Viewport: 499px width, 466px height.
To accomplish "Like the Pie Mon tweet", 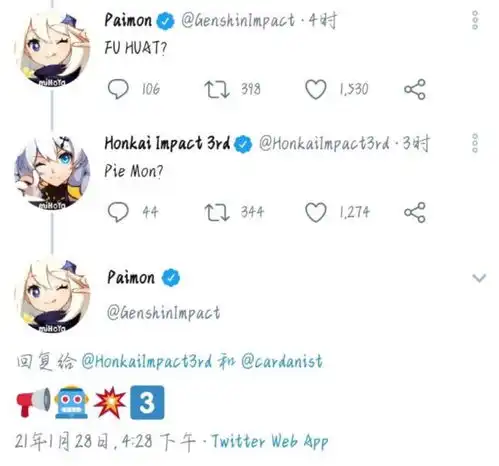I will click(x=315, y=212).
